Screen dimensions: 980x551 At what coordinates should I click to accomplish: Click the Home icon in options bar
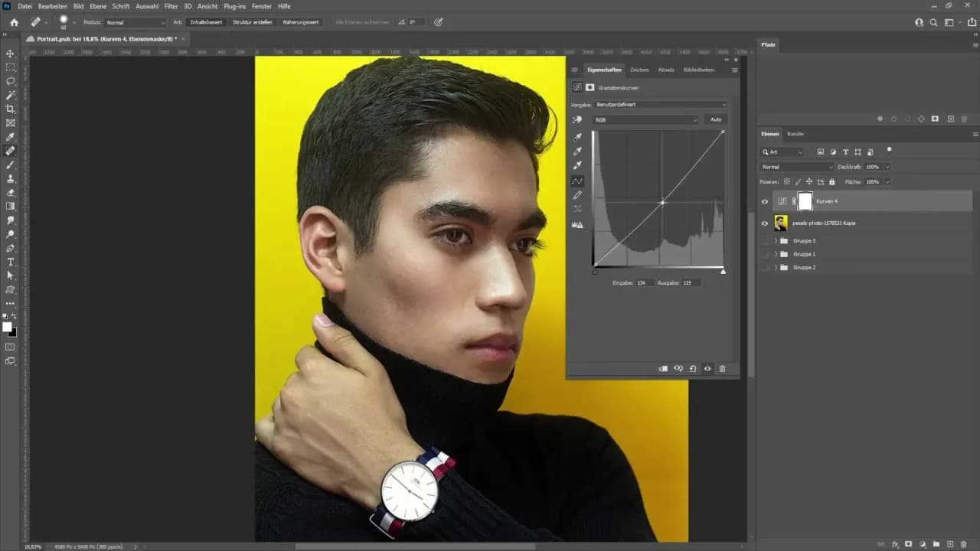(14, 22)
